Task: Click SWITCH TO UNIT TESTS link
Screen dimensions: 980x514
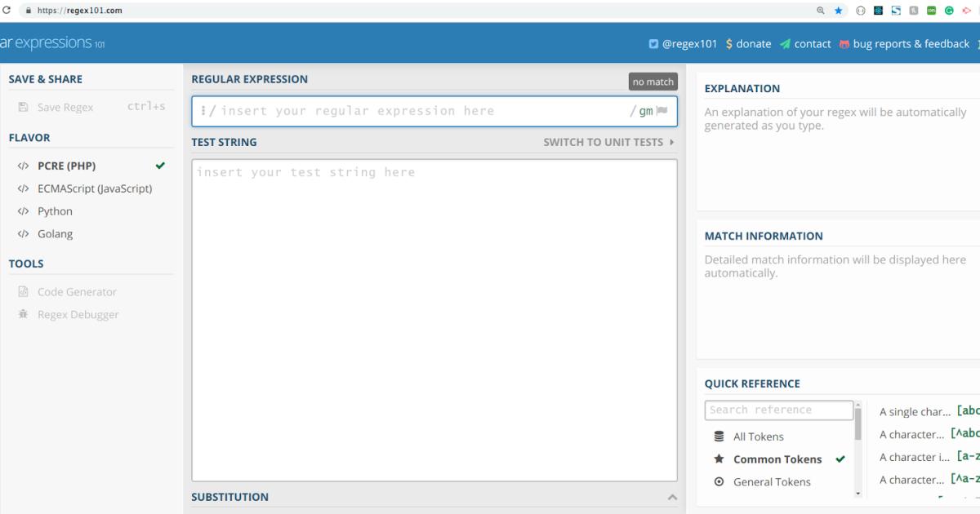Action: click(604, 142)
